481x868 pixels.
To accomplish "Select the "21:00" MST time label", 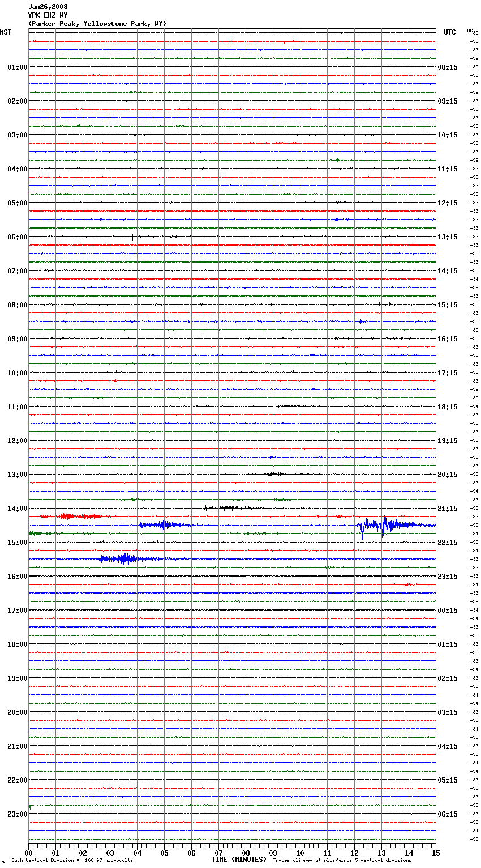I will [18, 746].
